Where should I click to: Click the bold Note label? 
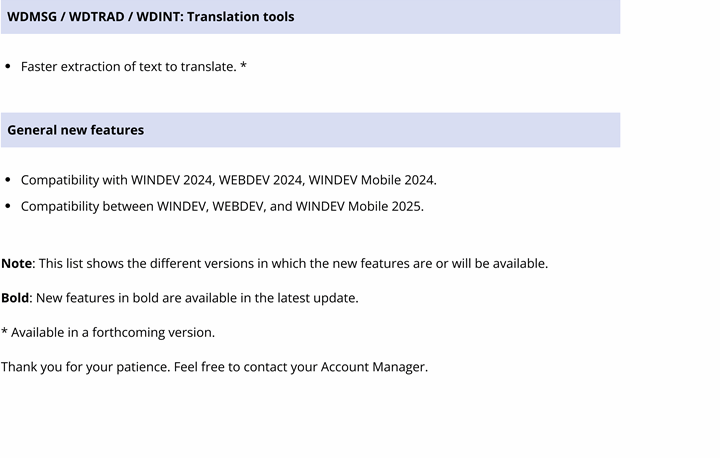click(17, 264)
